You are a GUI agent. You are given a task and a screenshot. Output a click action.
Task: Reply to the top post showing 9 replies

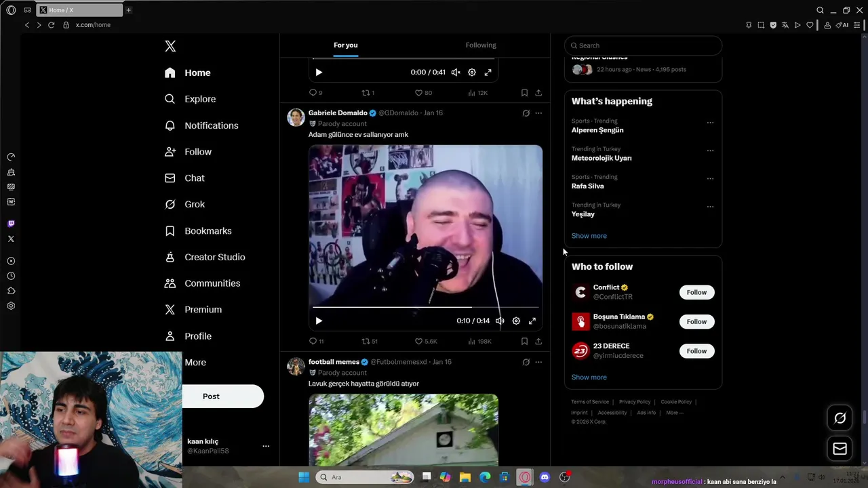pyautogui.click(x=313, y=93)
